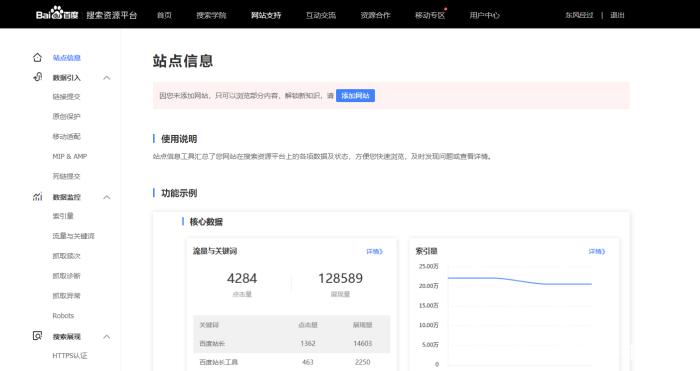
Task: Open 搜索学院 in top navigation
Action: [211, 15]
